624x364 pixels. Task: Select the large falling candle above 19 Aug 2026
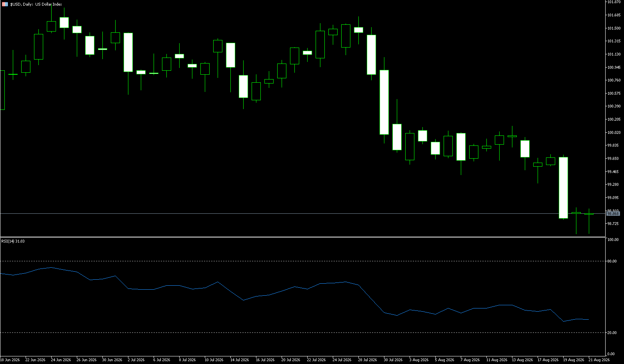[563, 188]
